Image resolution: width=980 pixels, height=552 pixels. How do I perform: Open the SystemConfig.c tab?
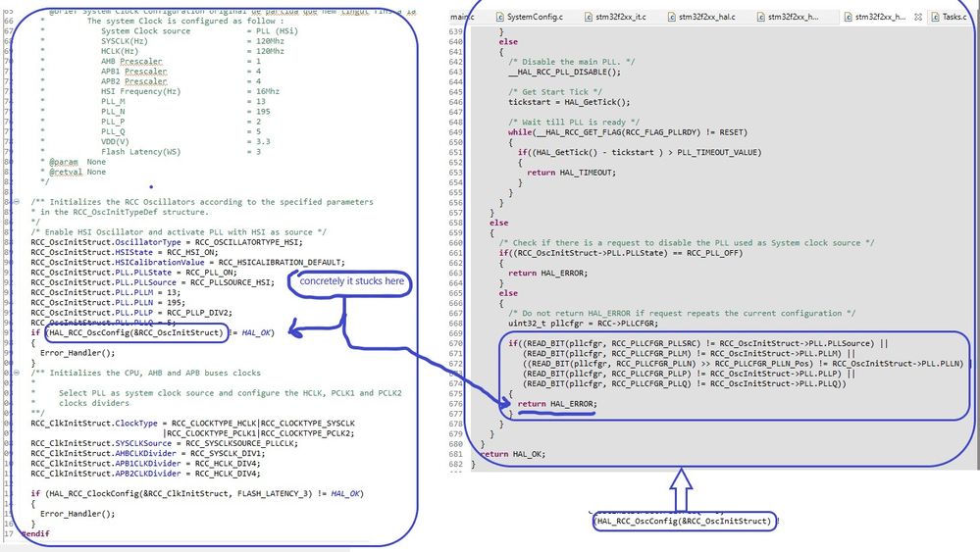(530, 17)
